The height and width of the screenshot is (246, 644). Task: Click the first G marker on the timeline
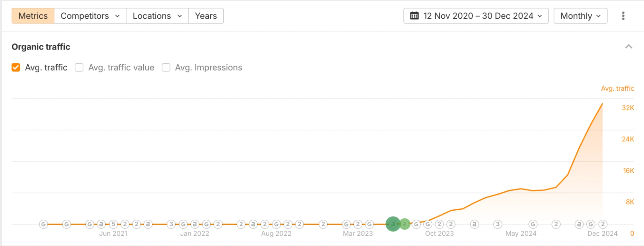point(43,224)
